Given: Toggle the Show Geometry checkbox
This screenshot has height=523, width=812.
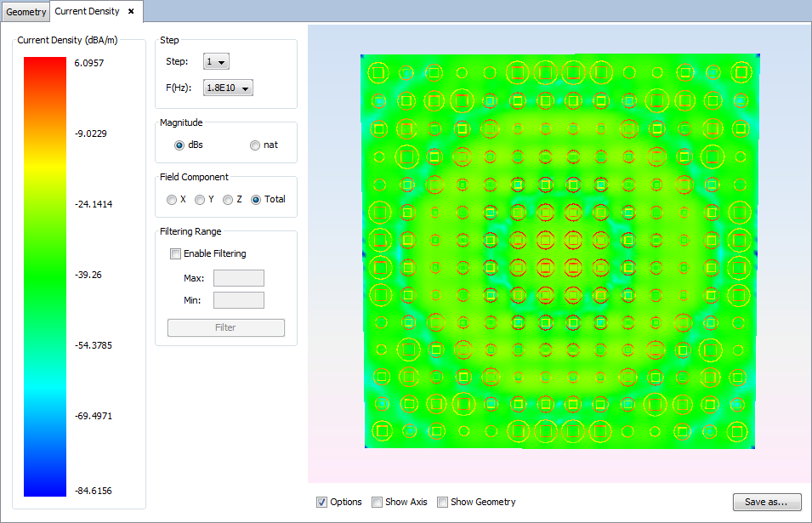Looking at the screenshot, I should pos(442,502).
